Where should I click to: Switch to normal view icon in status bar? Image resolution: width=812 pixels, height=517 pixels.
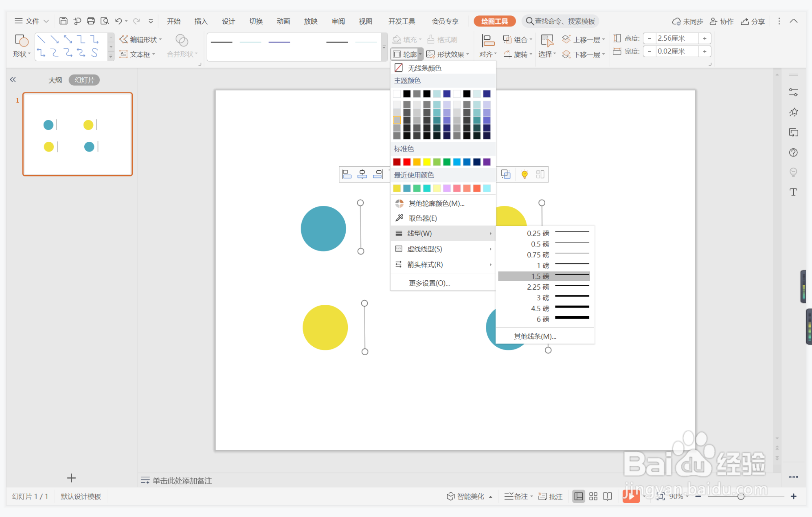578,496
